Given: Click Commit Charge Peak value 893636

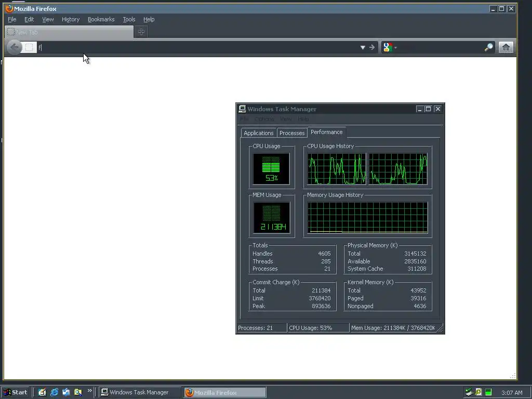Looking at the screenshot, I should tap(321, 306).
